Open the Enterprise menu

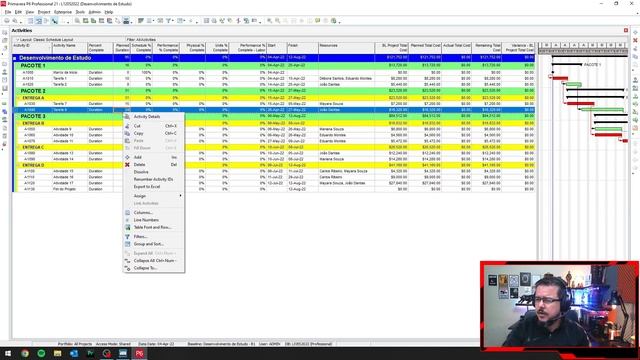63,12
